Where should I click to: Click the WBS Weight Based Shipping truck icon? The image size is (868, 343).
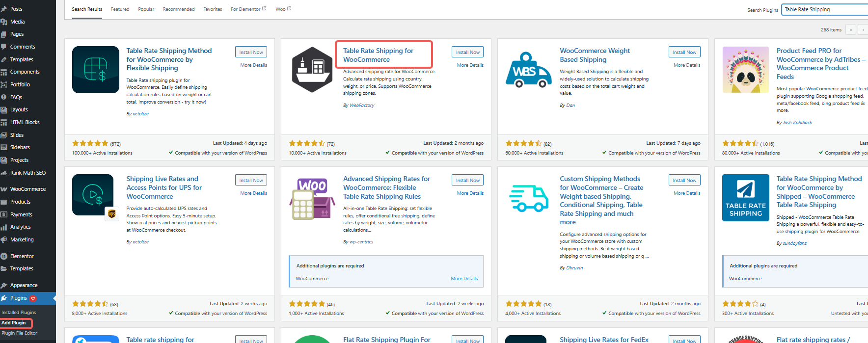(529, 70)
